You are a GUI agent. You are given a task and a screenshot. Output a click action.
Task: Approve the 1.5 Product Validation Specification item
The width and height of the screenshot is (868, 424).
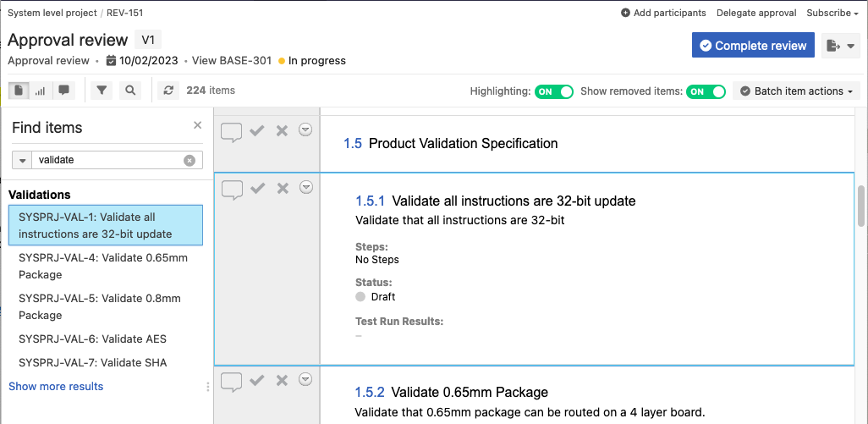256,130
